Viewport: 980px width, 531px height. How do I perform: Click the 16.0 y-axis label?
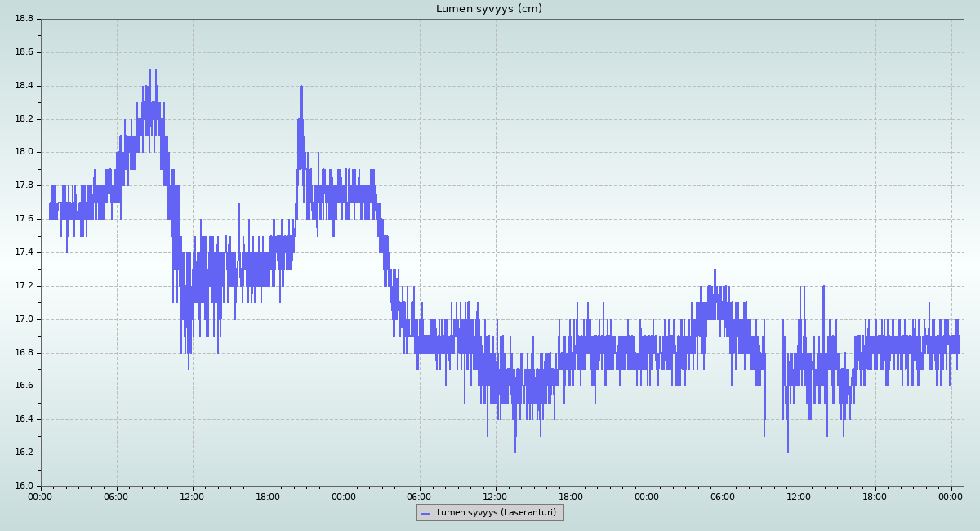click(23, 486)
